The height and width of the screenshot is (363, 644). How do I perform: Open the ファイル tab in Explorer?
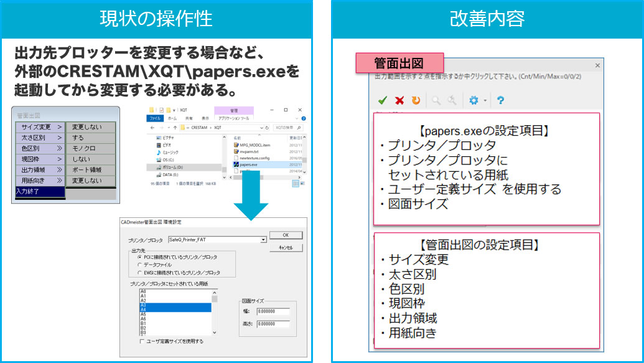[x=154, y=117]
